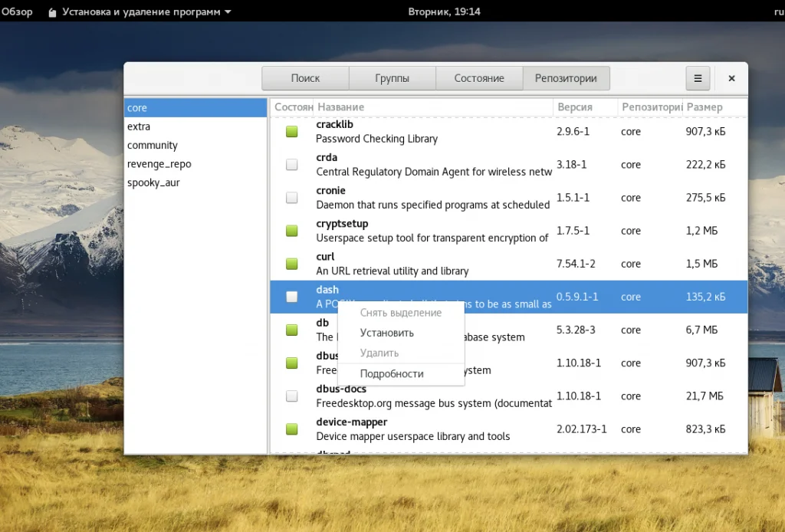Choose Установить in the context menu

point(387,333)
